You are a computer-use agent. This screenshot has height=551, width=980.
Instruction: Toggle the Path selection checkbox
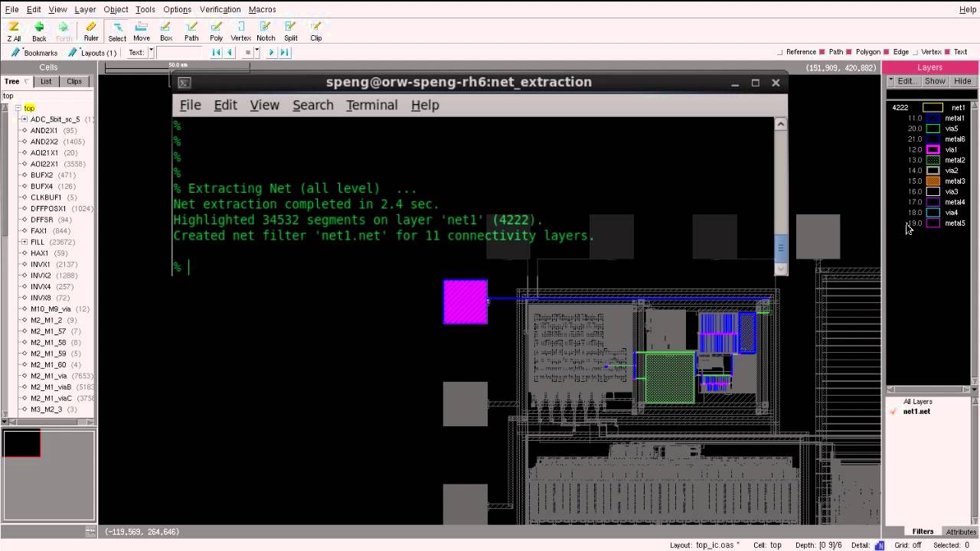[822, 53]
